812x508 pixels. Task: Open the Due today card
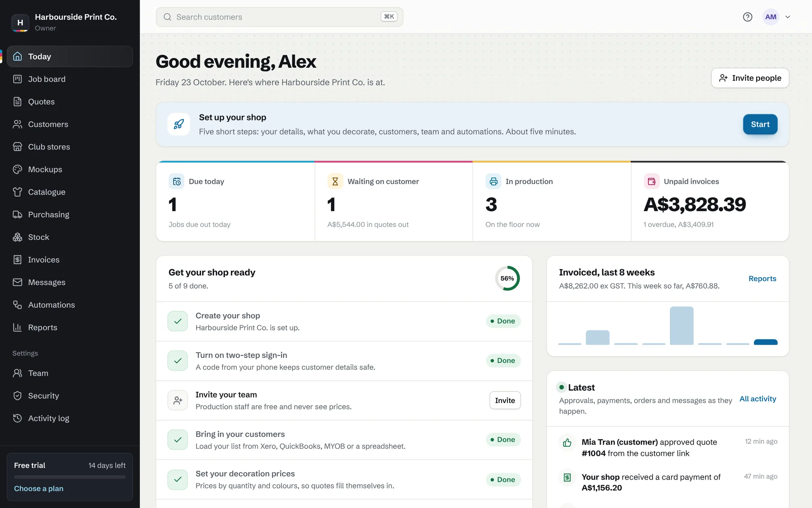pyautogui.click(x=235, y=202)
